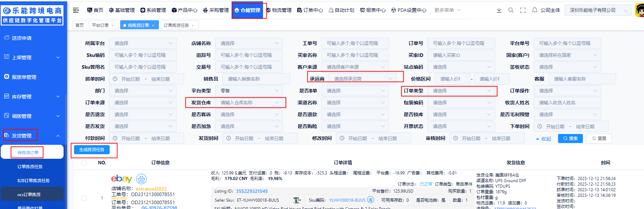Toggle fullscreen mode icon
Viewport: 644px width, 209px height.
(x=522, y=10)
